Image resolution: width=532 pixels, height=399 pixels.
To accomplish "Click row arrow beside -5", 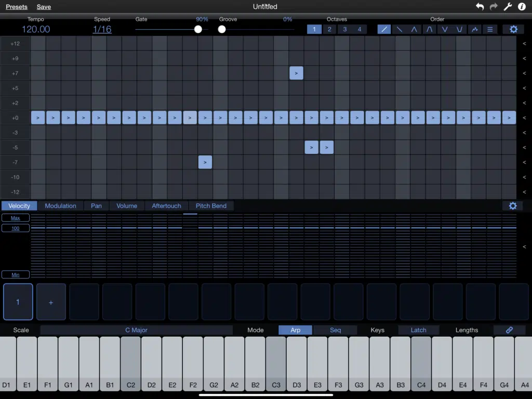I will click(x=524, y=148).
